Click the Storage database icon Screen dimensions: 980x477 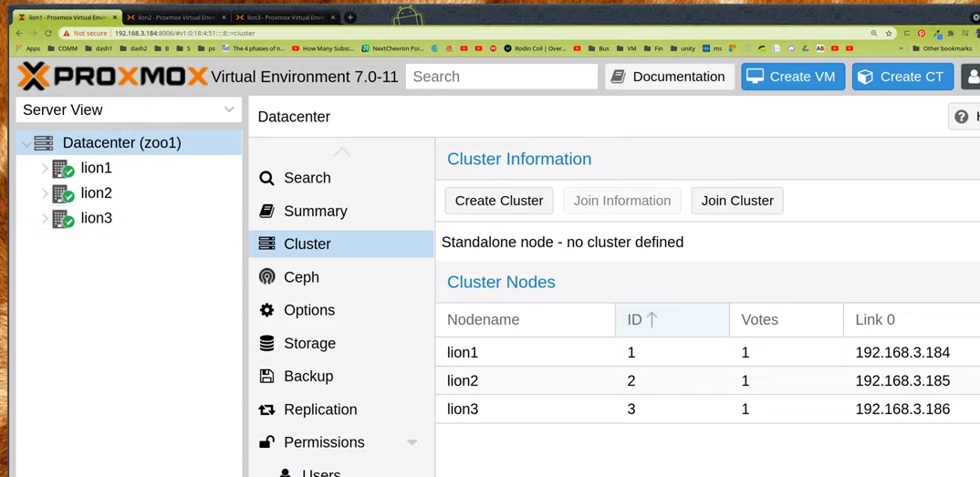tap(266, 343)
